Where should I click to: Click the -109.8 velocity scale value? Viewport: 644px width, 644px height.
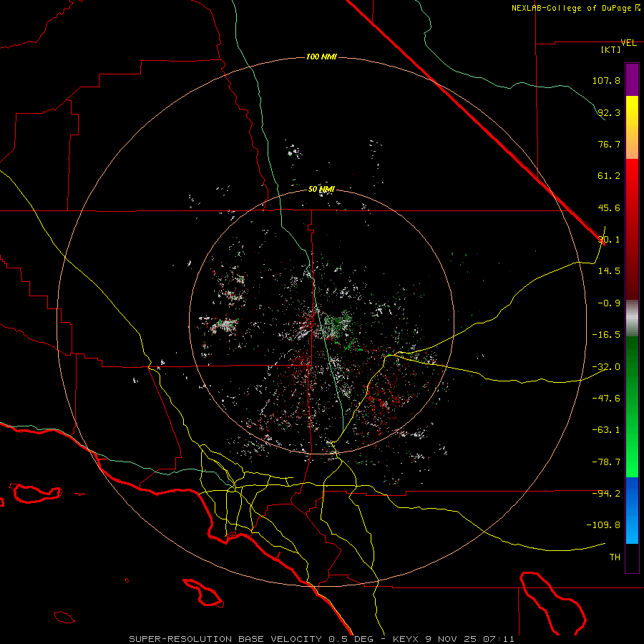(x=603, y=525)
